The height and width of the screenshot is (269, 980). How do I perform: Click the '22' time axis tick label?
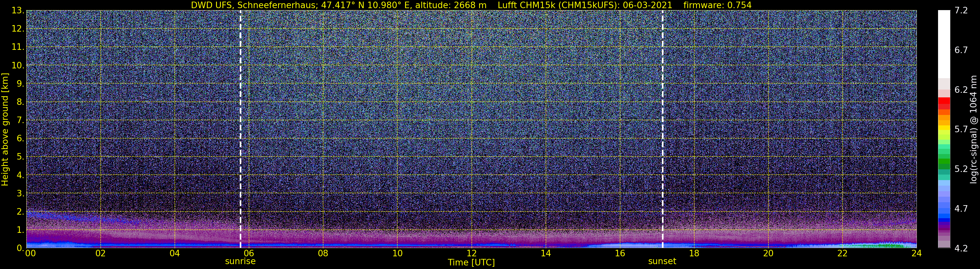[842, 253]
